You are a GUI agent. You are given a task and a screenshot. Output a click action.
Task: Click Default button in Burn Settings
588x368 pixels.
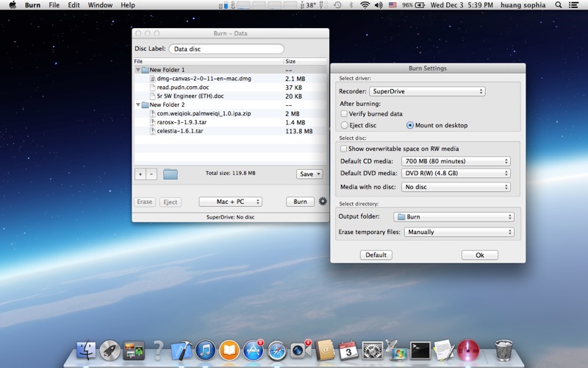tap(376, 255)
